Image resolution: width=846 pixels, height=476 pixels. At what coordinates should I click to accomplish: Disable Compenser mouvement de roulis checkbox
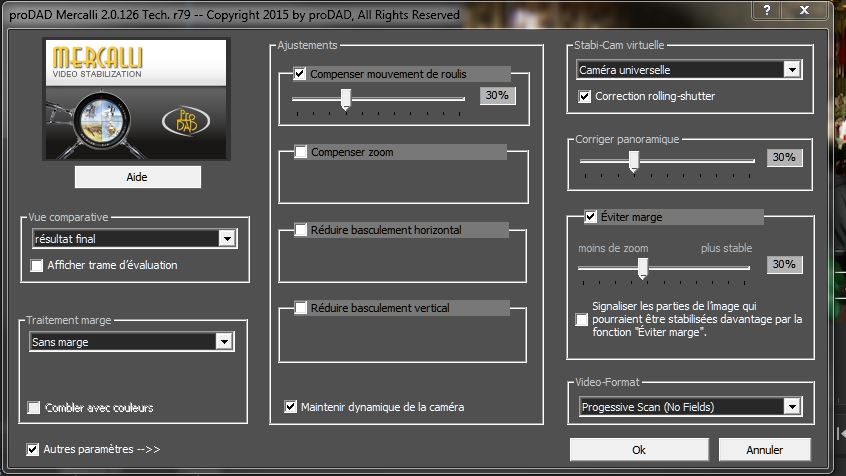(299, 73)
